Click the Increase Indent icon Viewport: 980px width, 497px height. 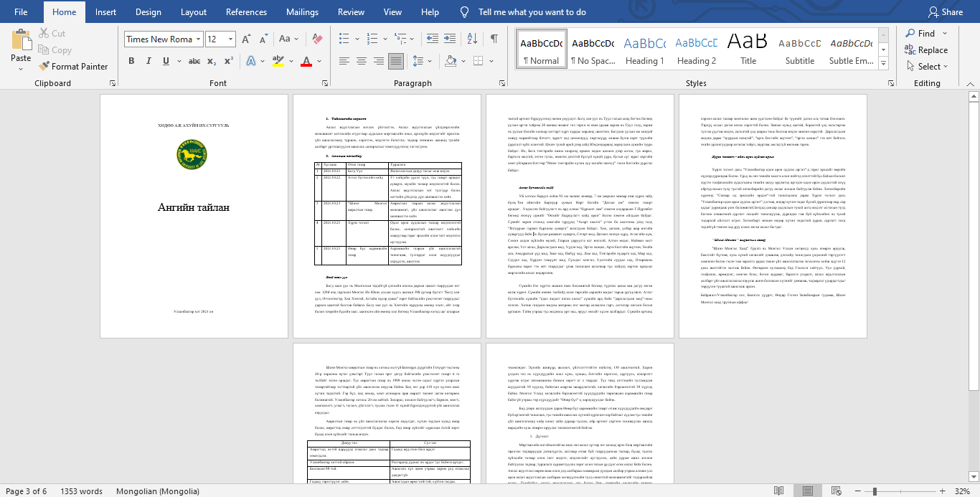pyautogui.click(x=451, y=39)
